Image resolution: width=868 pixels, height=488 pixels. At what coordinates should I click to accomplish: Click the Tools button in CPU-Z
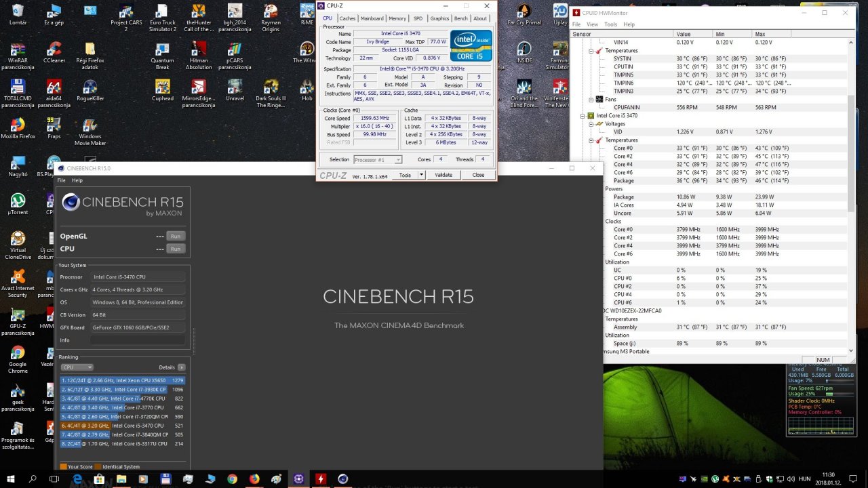[x=405, y=175]
